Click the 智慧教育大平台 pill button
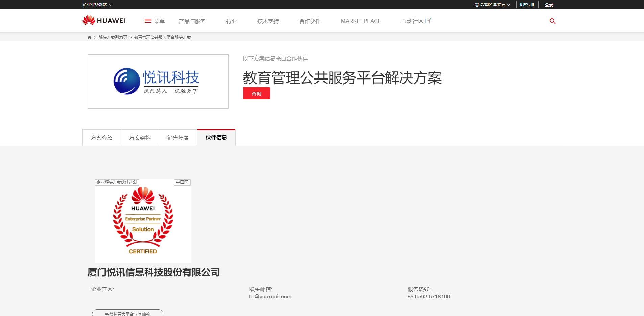Screen dimensions: 644x316 click(x=127, y=313)
